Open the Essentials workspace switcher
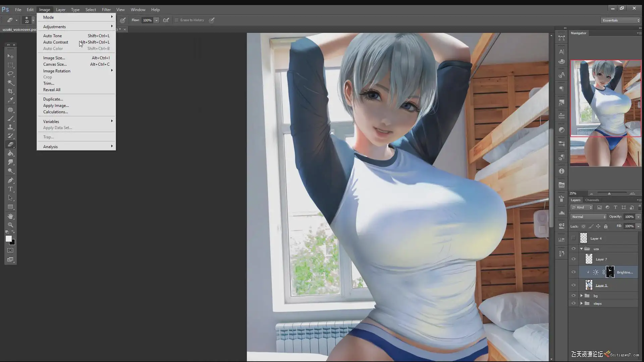This screenshot has width=644, height=362. (x=621, y=20)
